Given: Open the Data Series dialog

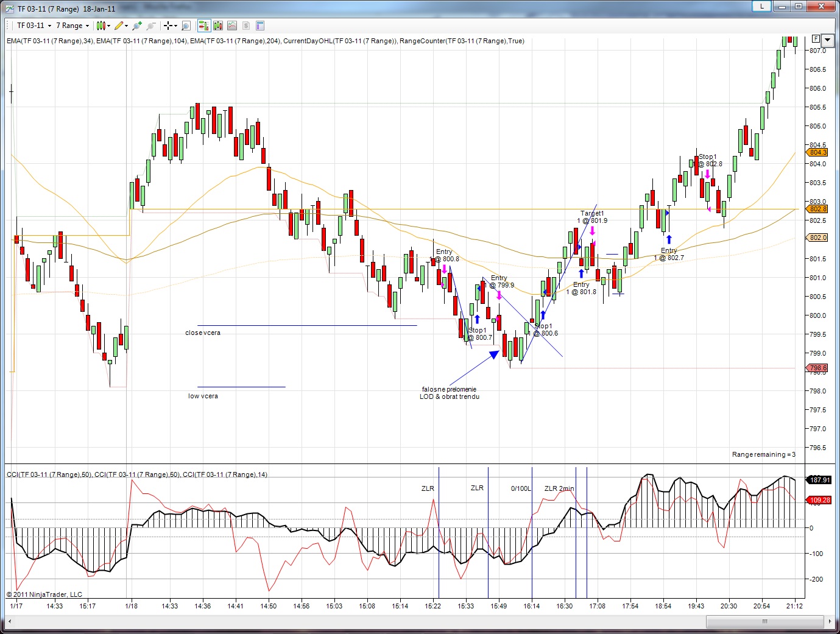Looking at the screenshot, I should (217, 26).
